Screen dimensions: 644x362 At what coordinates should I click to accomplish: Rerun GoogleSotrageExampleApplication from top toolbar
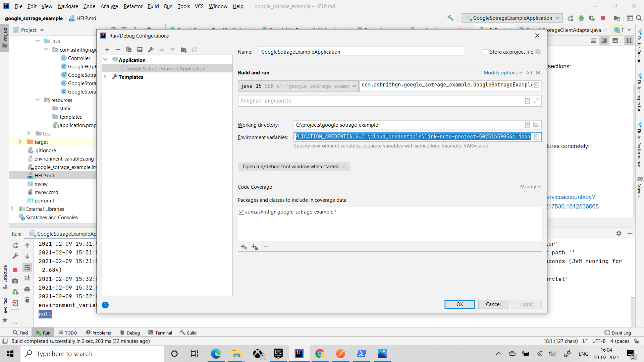pyautogui.click(x=570, y=18)
